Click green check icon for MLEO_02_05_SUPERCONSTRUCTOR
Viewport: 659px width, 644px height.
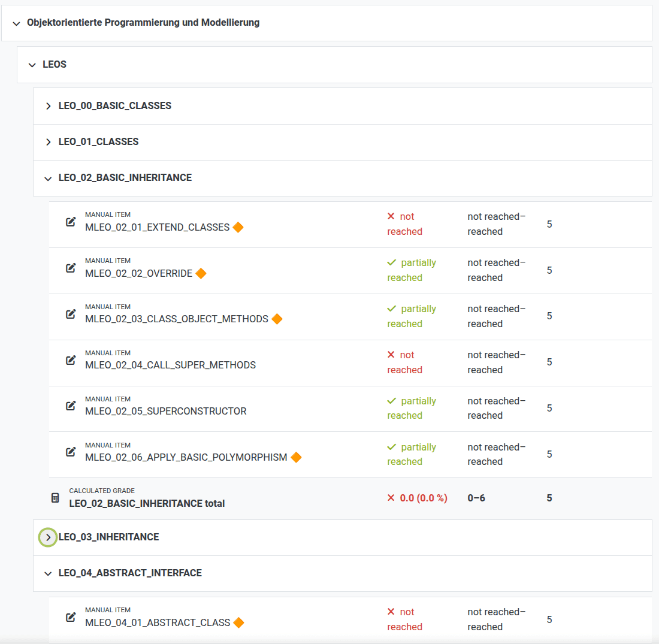coord(392,401)
